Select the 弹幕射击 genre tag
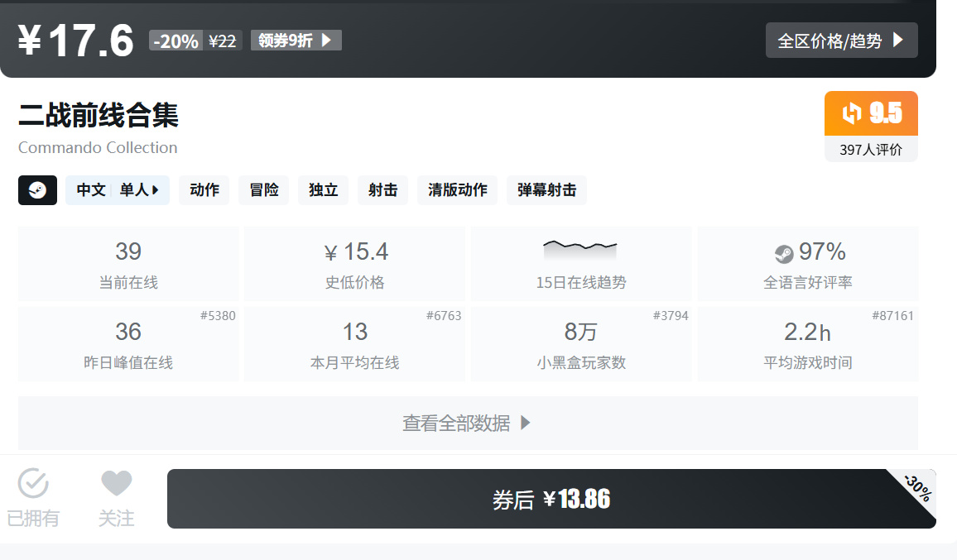Viewport: 957px width, 560px height. pos(547,190)
